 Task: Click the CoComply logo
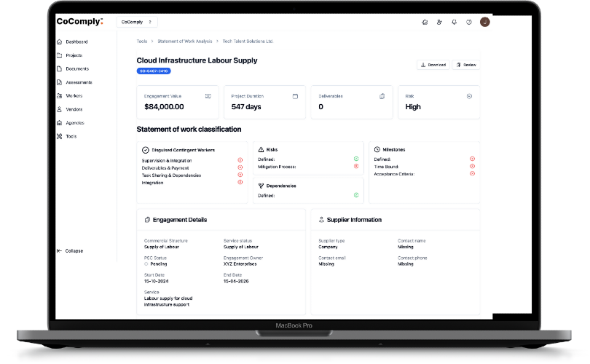click(79, 21)
